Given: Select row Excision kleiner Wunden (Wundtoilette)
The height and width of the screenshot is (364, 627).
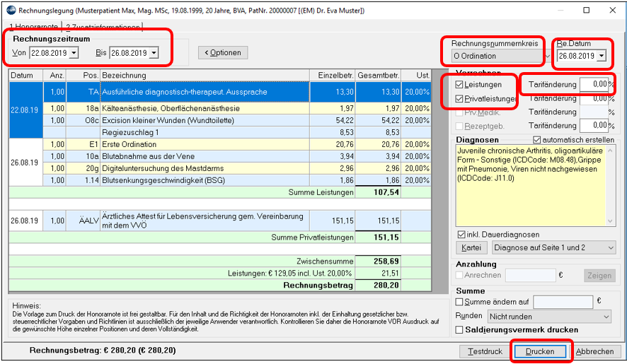Looking at the screenshot, I should click(x=237, y=120).
